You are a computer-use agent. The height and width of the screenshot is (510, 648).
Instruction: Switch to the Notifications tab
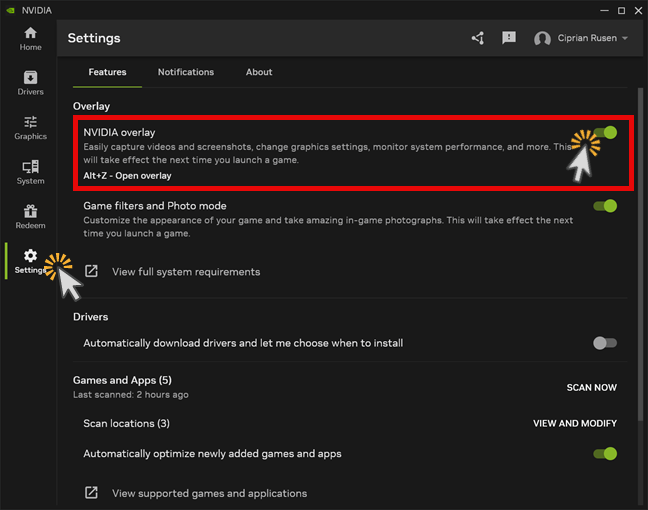coord(186,72)
